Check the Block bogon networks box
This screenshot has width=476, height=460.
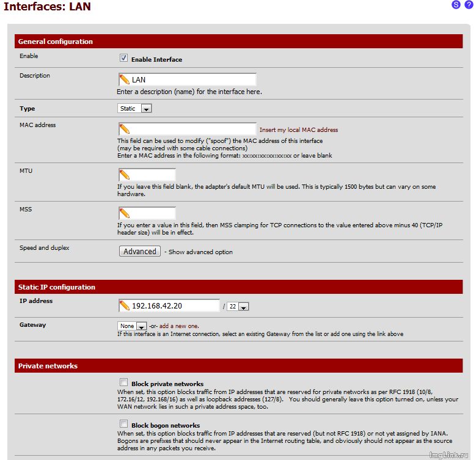(123, 423)
